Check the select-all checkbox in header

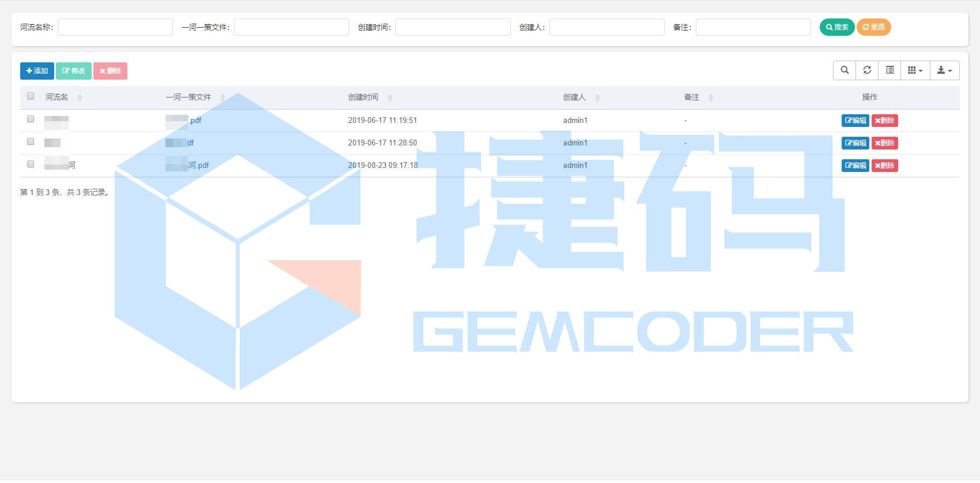pos(31,96)
